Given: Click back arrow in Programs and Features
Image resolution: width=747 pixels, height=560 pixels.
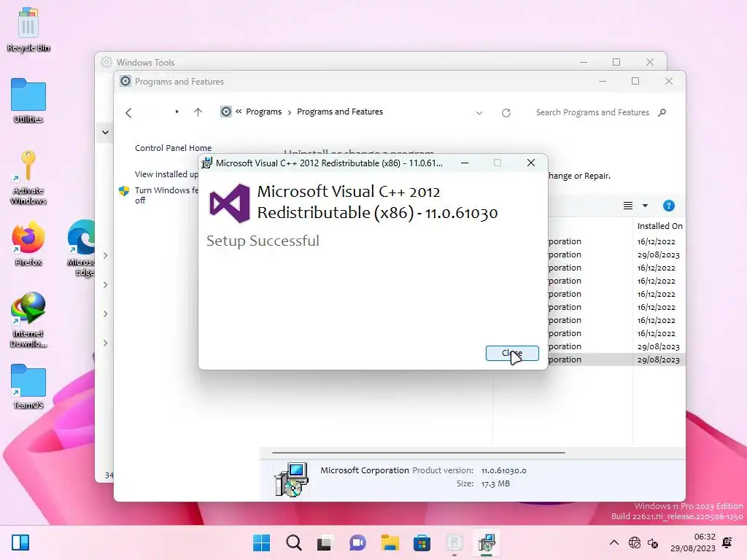Looking at the screenshot, I should [x=128, y=113].
